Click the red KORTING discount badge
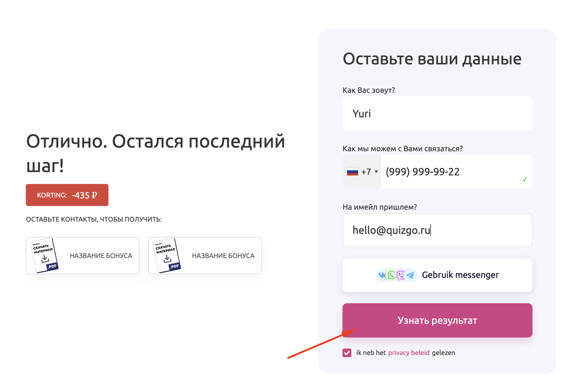577x392 pixels. 67,195
